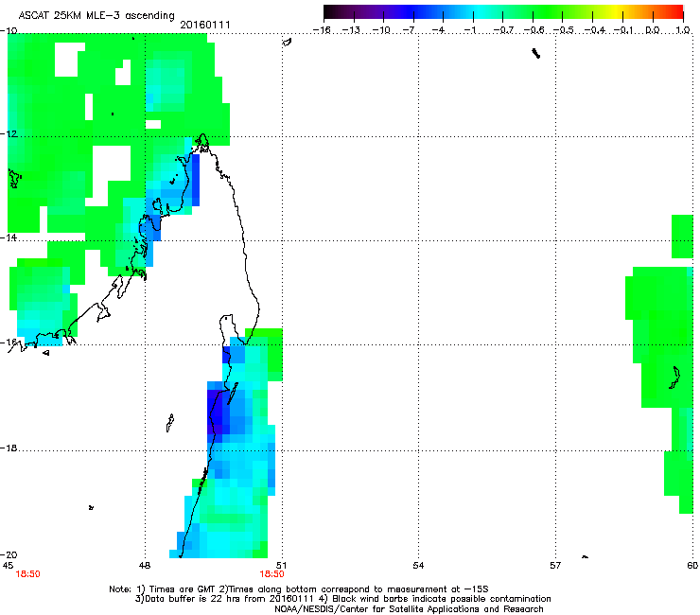Click the -0.4 color scale label
This screenshot has height=615, width=700.
tap(595, 30)
